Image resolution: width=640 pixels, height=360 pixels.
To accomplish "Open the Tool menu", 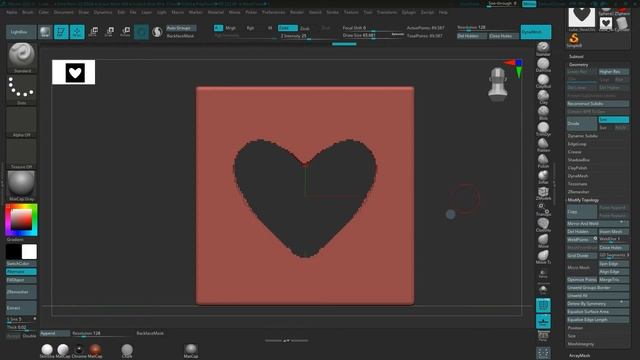I will (368, 12).
